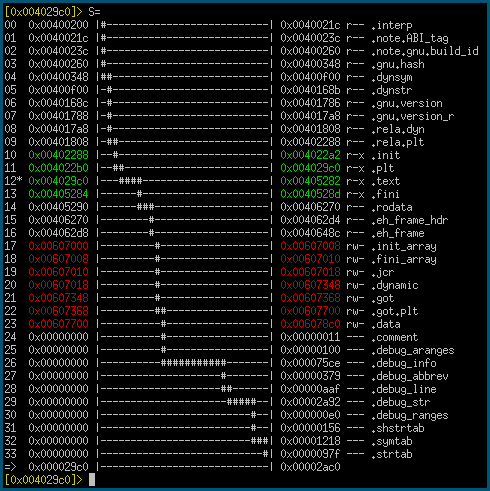Click the .text section name

(385, 181)
